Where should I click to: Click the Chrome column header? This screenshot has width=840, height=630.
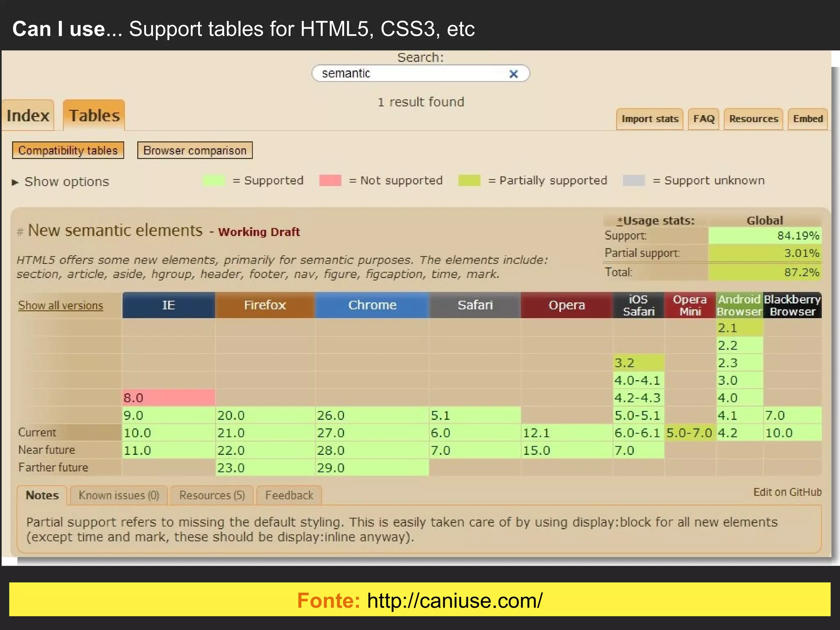click(372, 305)
